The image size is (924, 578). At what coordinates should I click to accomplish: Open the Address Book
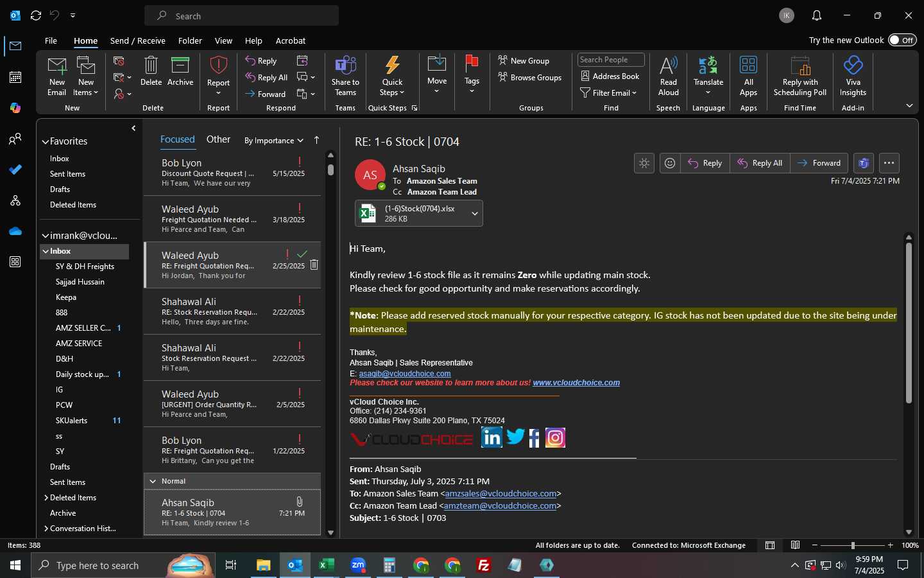[x=610, y=76]
